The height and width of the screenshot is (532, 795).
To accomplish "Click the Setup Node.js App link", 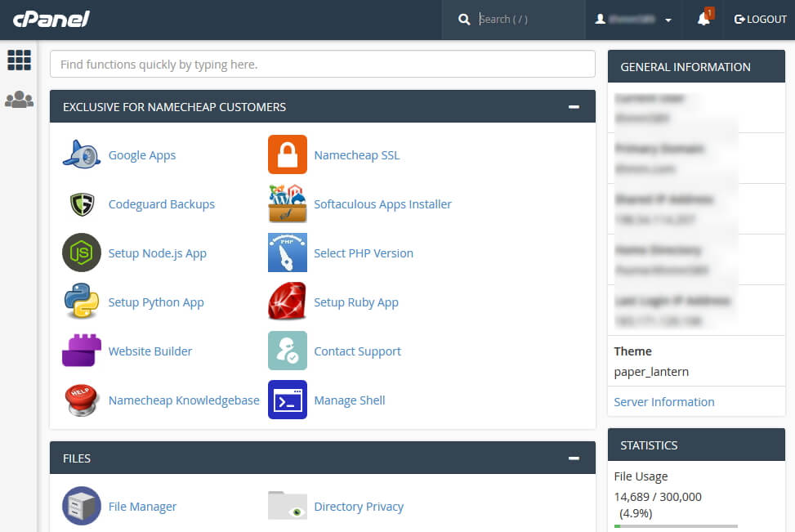I will pos(157,253).
